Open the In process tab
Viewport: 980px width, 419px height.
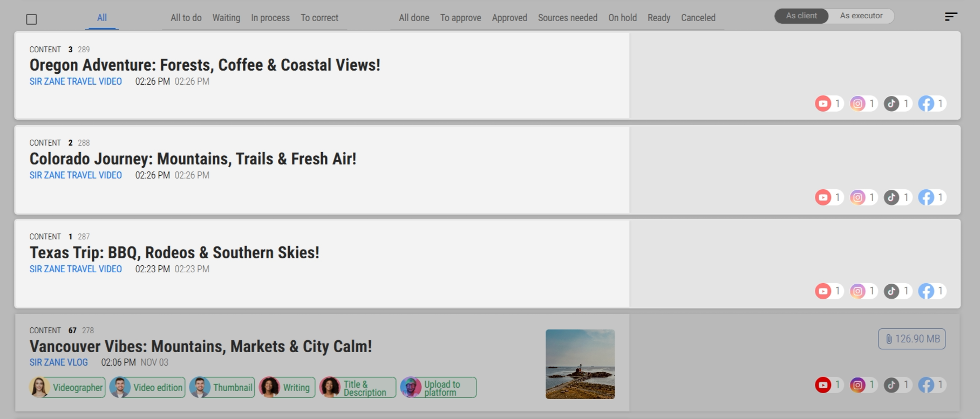pyautogui.click(x=270, y=18)
